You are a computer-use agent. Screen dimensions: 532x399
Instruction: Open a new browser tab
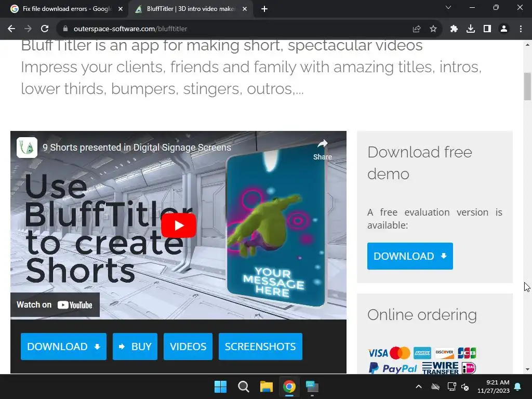pos(264,9)
